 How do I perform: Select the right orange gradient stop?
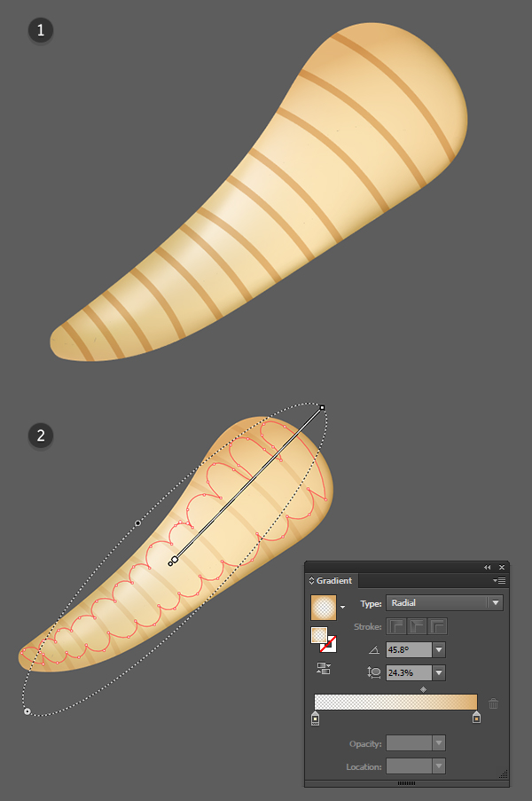pos(476,718)
